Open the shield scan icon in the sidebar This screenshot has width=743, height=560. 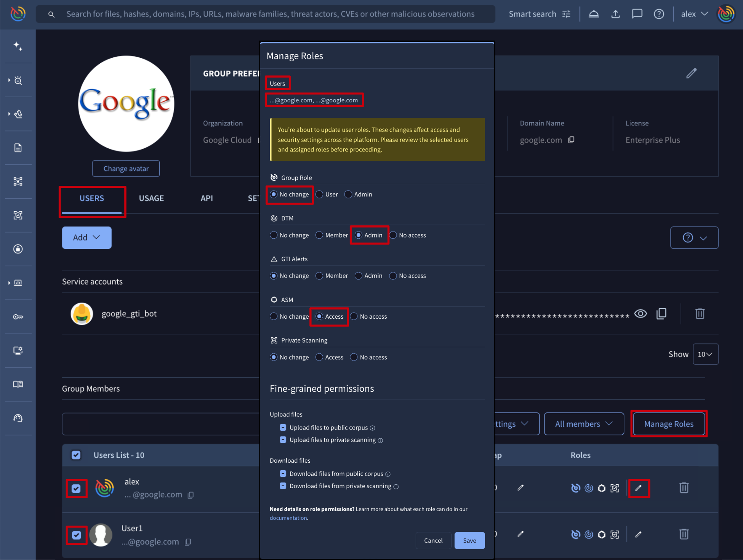[x=18, y=215]
